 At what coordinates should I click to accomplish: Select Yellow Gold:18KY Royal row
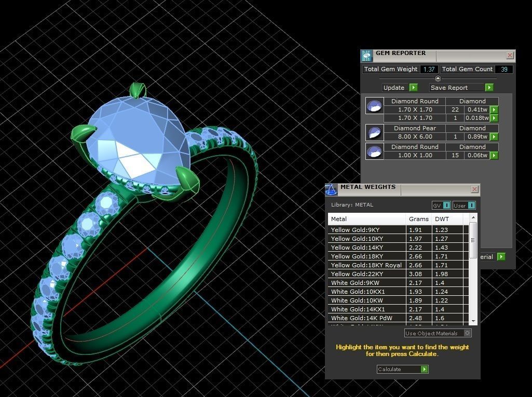click(x=398, y=265)
